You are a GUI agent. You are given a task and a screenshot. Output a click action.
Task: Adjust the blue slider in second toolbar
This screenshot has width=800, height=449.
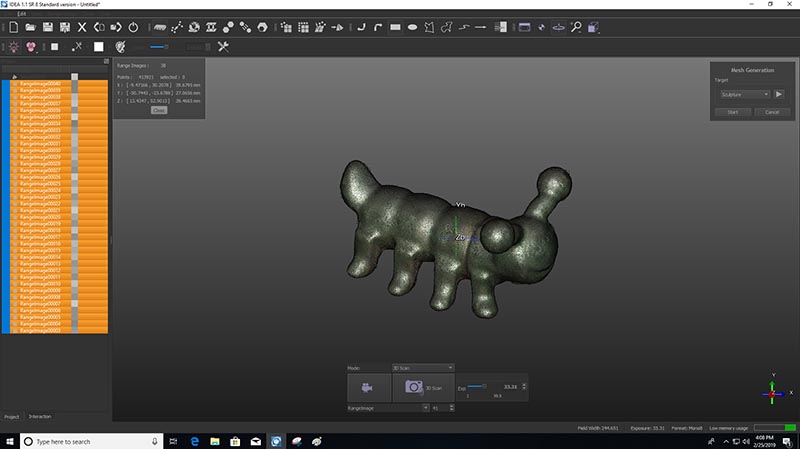(x=159, y=47)
